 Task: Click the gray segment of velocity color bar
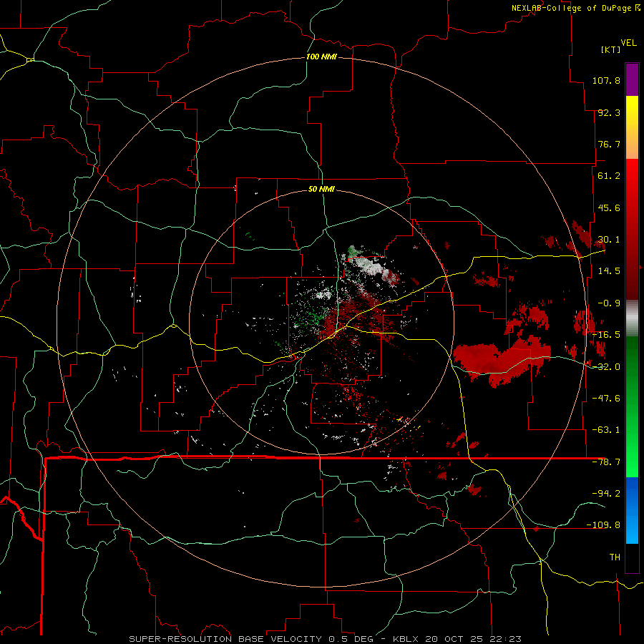(x=632, y=318)
